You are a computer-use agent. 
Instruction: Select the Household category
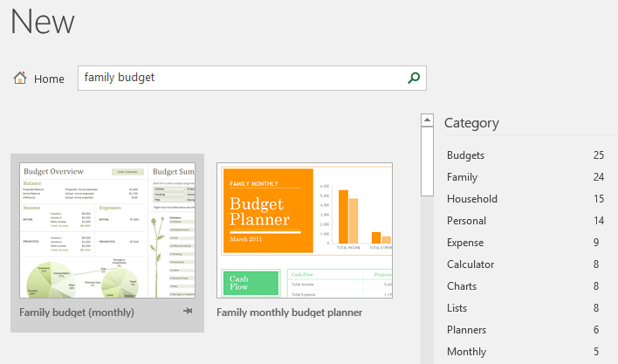click(x=525, y=199)
